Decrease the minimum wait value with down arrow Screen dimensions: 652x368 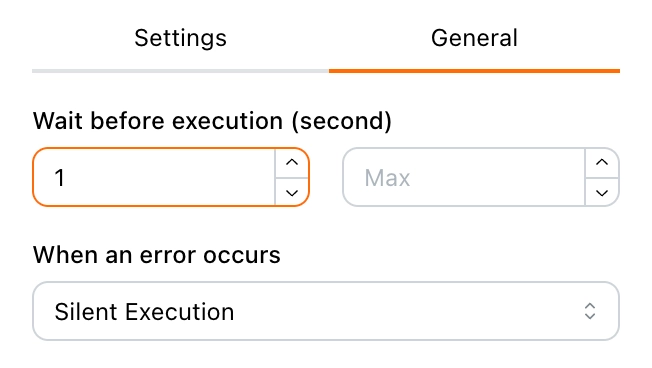(292, 192)
